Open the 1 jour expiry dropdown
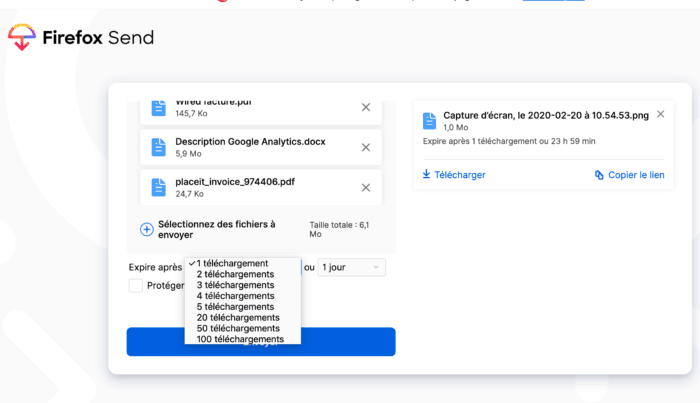The width and height of the screenshot is (700, 403). coord(350,267)
